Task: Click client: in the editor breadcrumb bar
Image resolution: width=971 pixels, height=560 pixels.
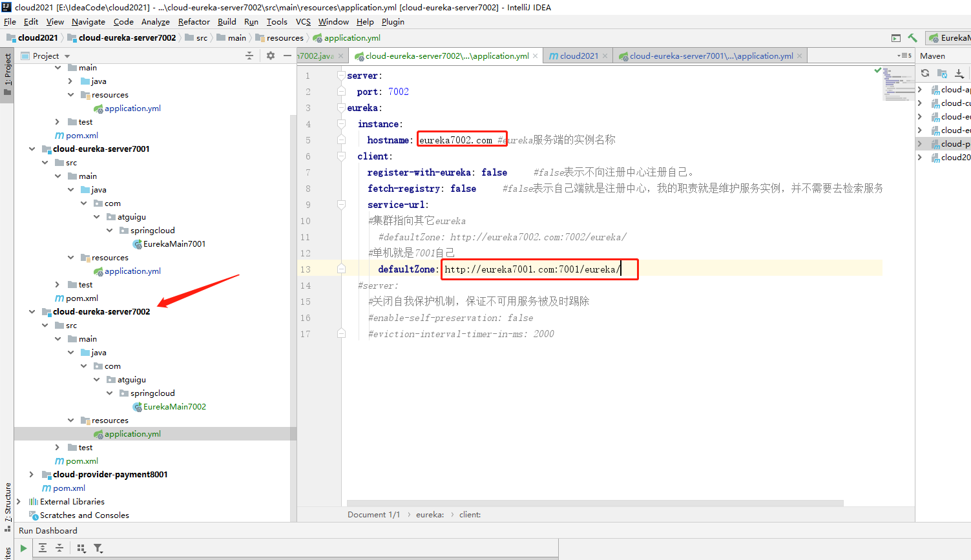Action: point(470,515)
